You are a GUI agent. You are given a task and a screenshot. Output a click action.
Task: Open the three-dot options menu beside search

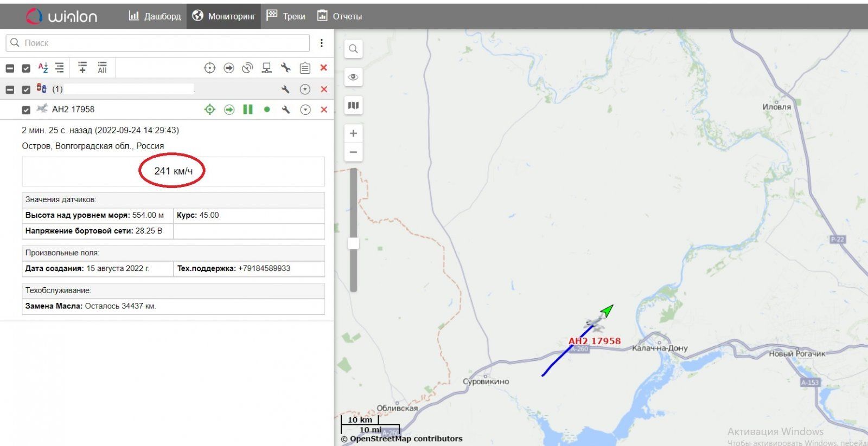pyautogui.click(x=322, y=43)
